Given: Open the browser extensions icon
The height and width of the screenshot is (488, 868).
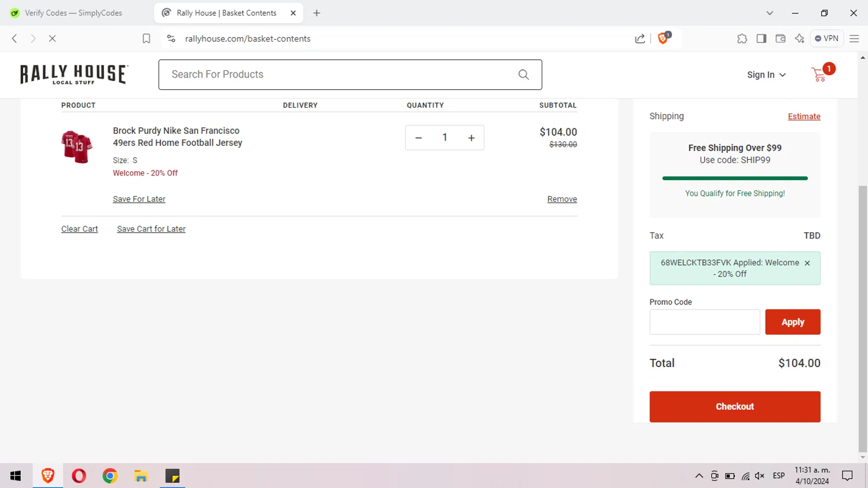Looking at the screenshot, I should click(742, 38).
